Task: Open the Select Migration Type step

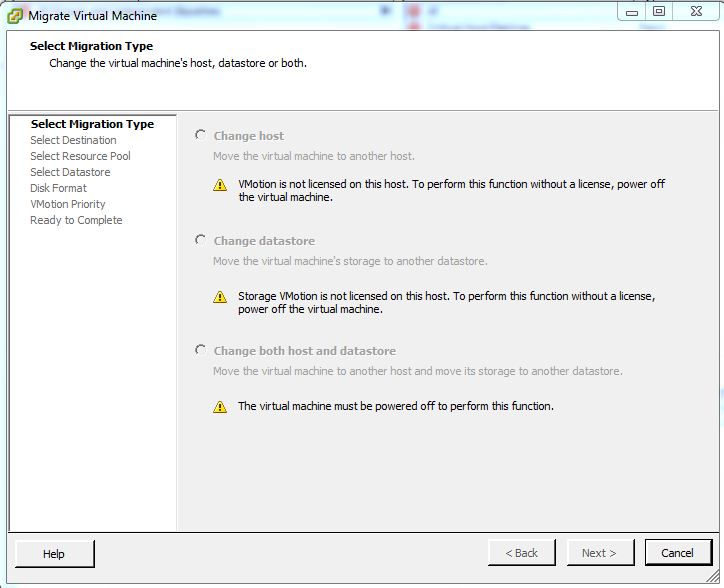Action: [x=92, y=124]
